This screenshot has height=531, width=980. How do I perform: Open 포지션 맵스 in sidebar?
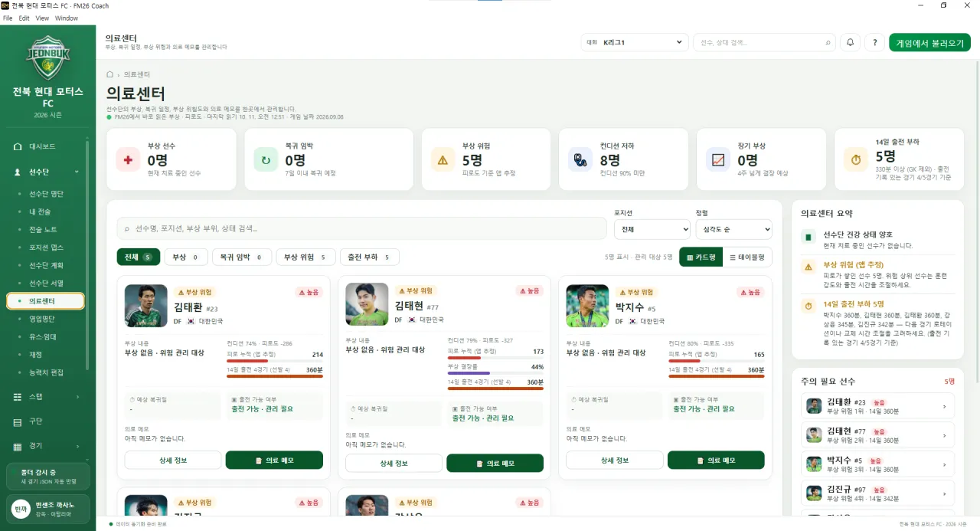47,247
